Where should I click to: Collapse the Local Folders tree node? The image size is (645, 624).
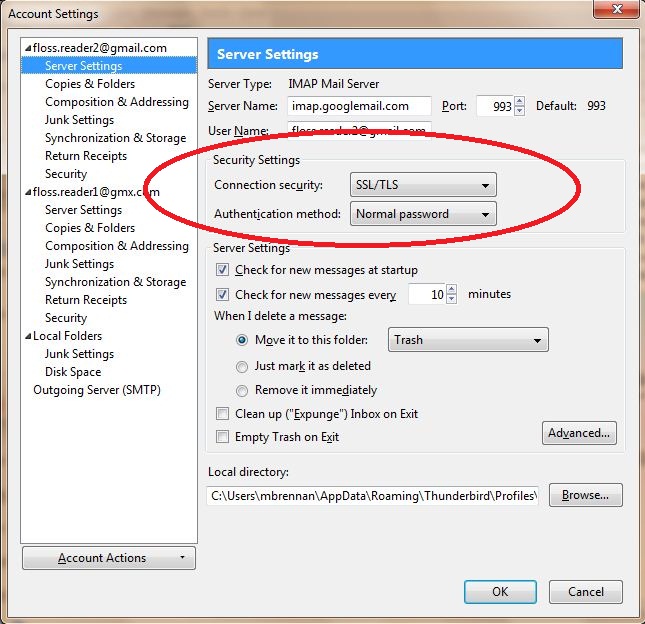click(27, 336)
